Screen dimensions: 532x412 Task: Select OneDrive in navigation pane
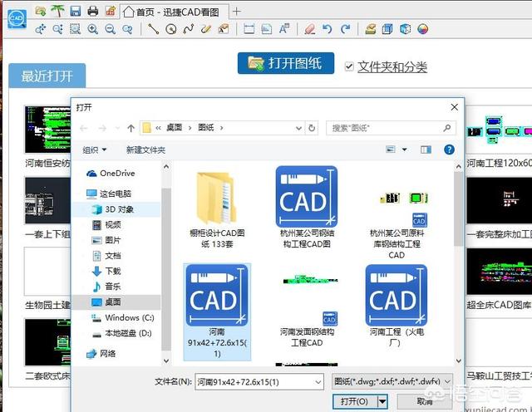(117, 174)
